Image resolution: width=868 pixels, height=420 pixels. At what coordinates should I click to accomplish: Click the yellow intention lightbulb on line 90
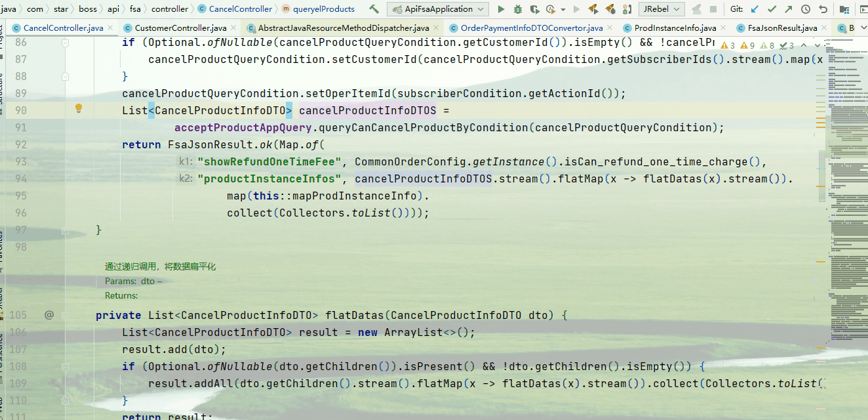[x=79, y=109]
